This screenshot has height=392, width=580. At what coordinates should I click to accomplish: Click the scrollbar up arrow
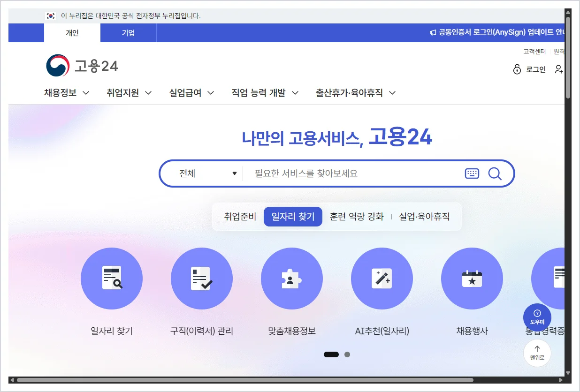[568, 12]
